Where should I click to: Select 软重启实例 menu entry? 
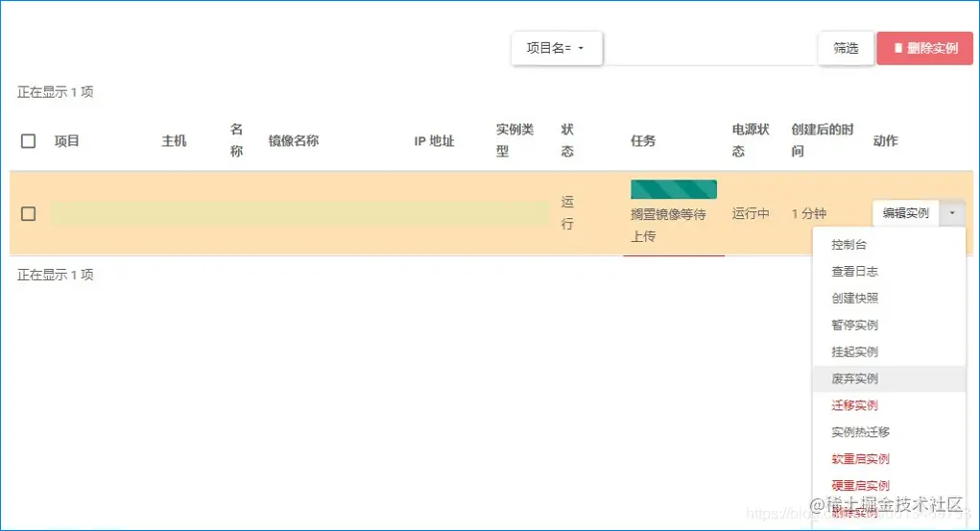(889, 459)
